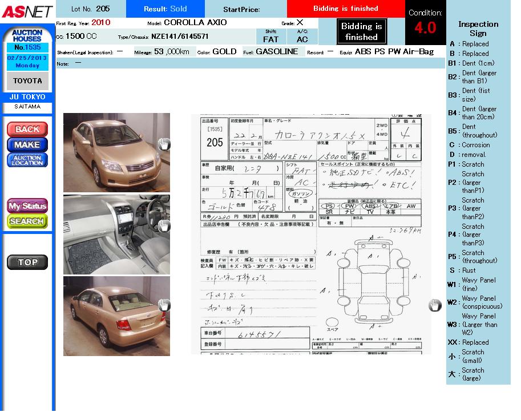The image size is (521, 420).
Task: Select the TOYOTA make label
Action: [27, 81]
